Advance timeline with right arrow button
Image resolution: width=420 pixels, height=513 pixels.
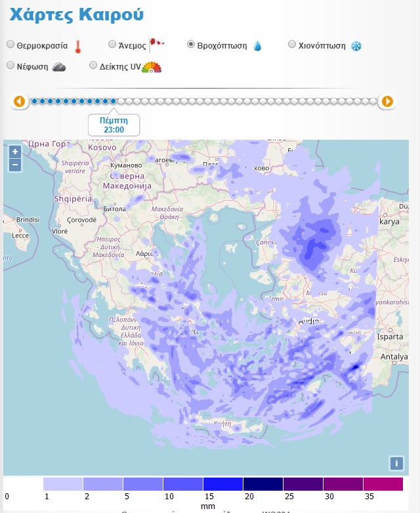[387, 101]
